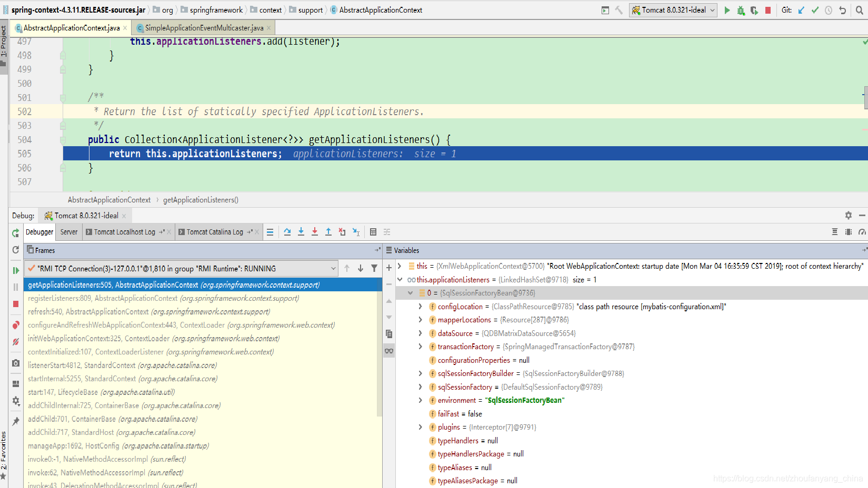Open Evaluate Expression calculator

tap(373, 232)
